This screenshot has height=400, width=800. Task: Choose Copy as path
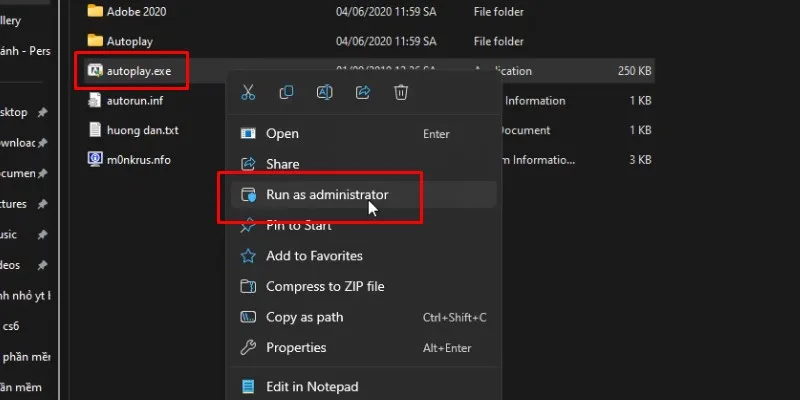tap(363, 317)
